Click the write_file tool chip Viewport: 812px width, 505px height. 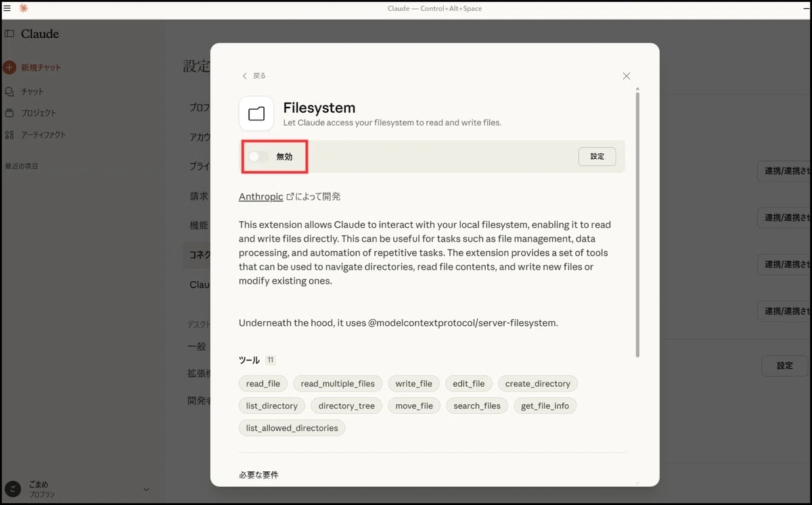point(414,383)
